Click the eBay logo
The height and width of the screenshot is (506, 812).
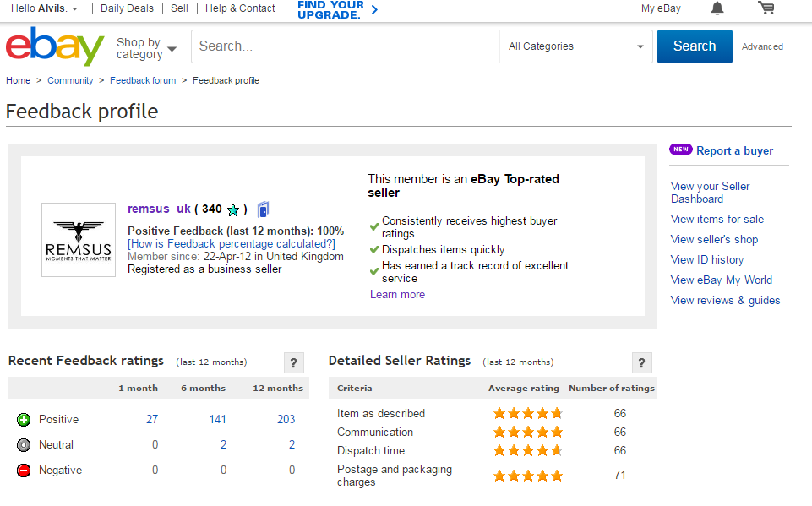[x=55, y=46]
